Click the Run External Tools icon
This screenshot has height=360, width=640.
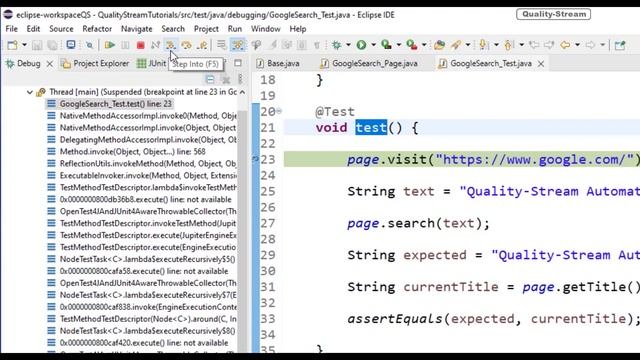(x=411, y=45)
